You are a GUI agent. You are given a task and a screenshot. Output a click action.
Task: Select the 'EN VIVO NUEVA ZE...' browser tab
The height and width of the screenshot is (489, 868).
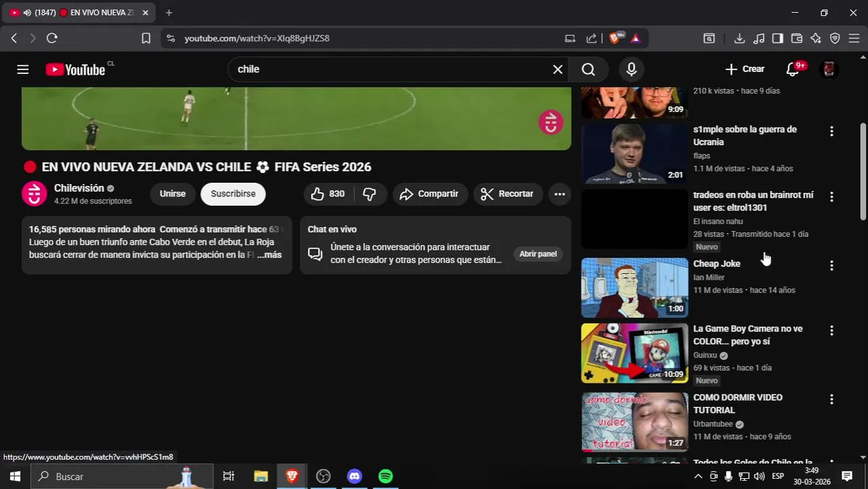pyautogui.click(x=78, y=12)
